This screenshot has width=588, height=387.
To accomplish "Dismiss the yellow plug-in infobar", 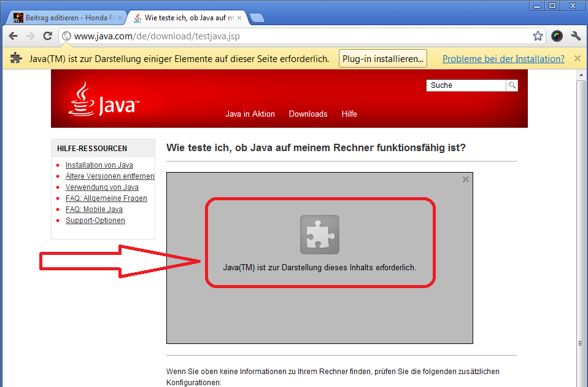I will pyautogui.click(x=578, y=58).
